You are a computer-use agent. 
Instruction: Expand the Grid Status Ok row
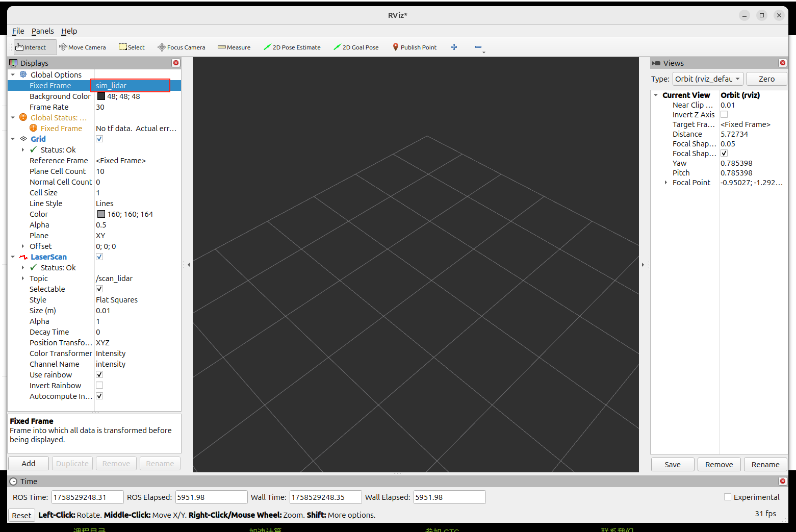(23, 149)
